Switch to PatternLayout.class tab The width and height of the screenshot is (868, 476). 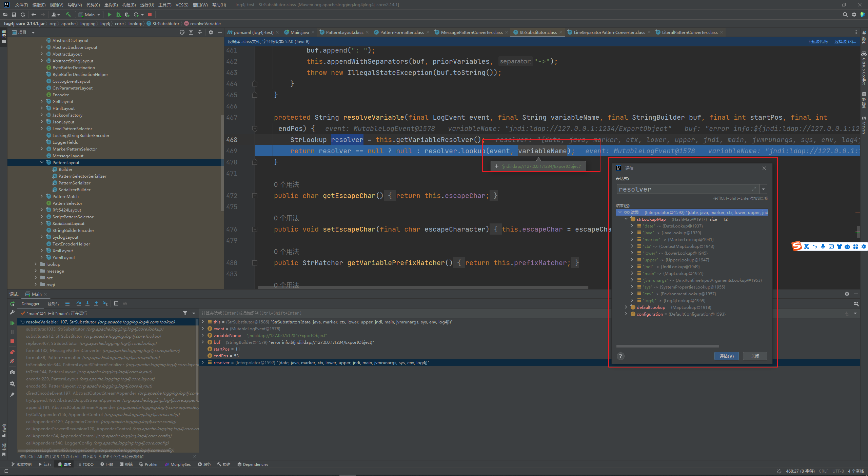344,32
